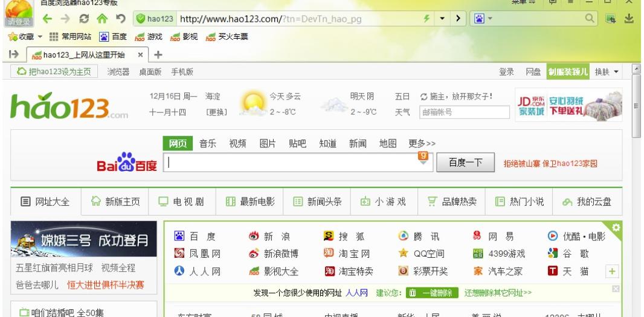This screenshot has height=317, width=644.
Task: Switch to 最新电影 tab
Action: tap(250, 202)
